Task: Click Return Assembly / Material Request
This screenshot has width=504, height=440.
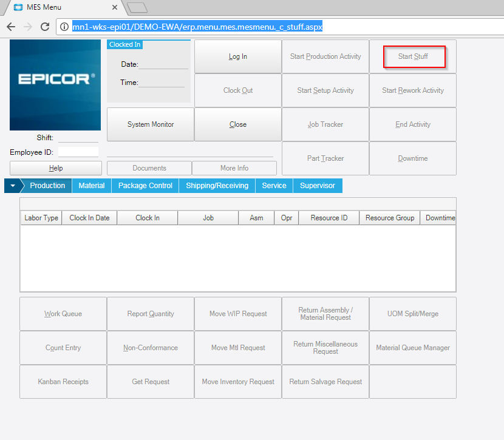Action: tap(325, 314)
